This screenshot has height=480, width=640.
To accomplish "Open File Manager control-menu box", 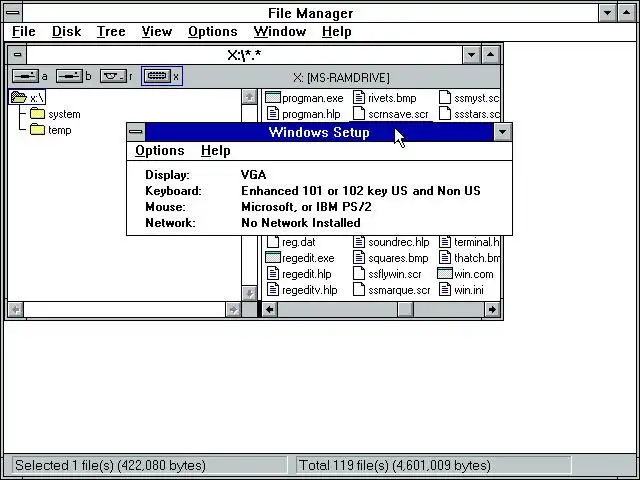I will 13,13.
